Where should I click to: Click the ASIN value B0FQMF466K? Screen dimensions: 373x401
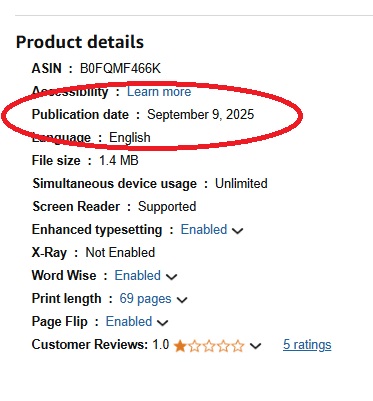[x=120, y=69]
